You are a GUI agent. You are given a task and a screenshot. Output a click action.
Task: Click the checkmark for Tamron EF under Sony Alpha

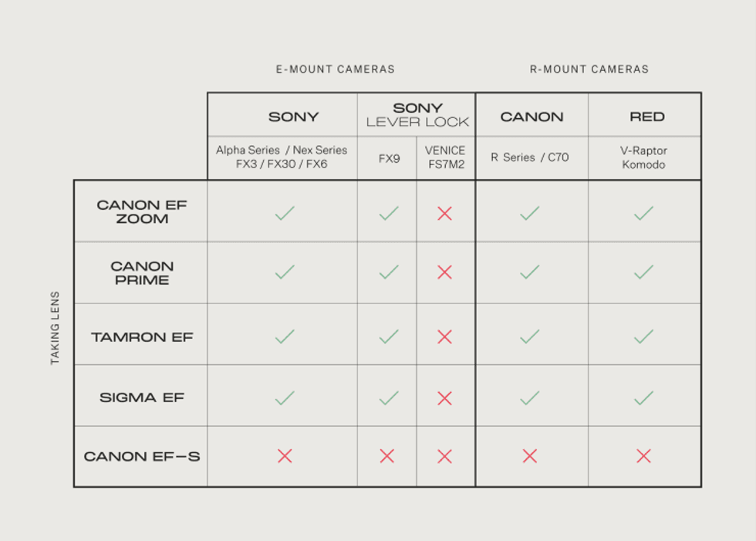[x=285, y=336]
